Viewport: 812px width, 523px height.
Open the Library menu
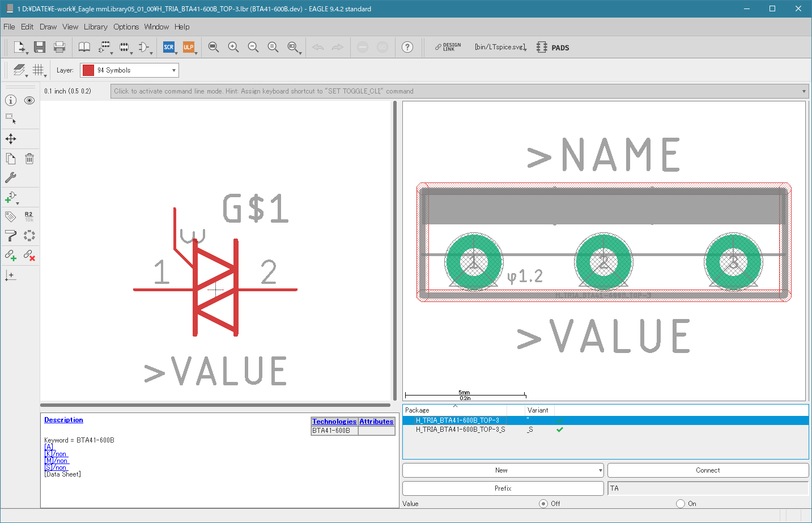(96, 27)
